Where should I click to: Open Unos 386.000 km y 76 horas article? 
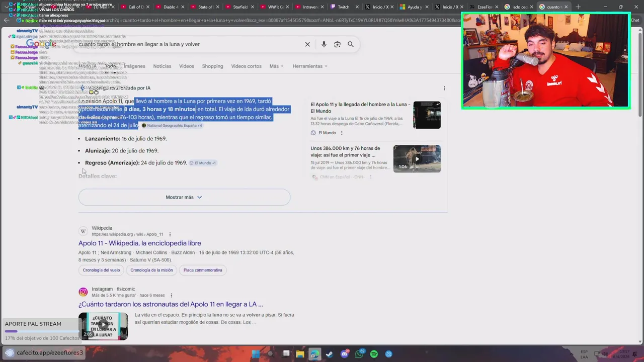[x=345, y=151]
